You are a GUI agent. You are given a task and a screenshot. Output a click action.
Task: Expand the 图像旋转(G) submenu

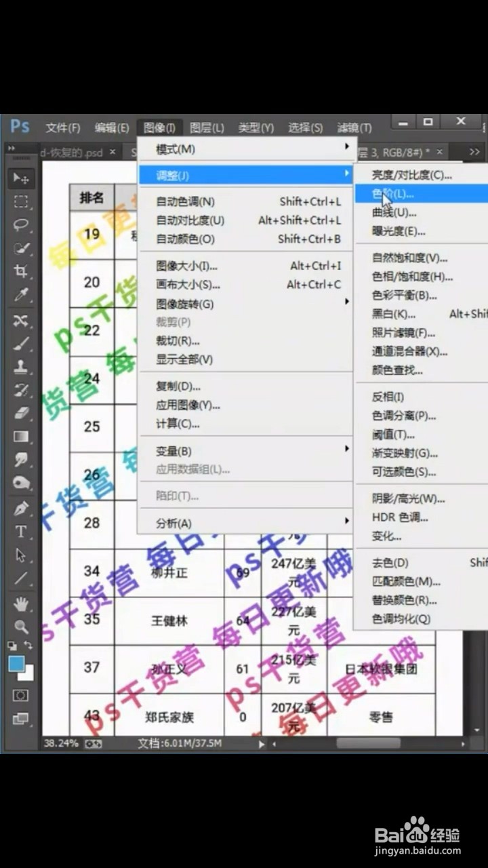click(245, 303)
